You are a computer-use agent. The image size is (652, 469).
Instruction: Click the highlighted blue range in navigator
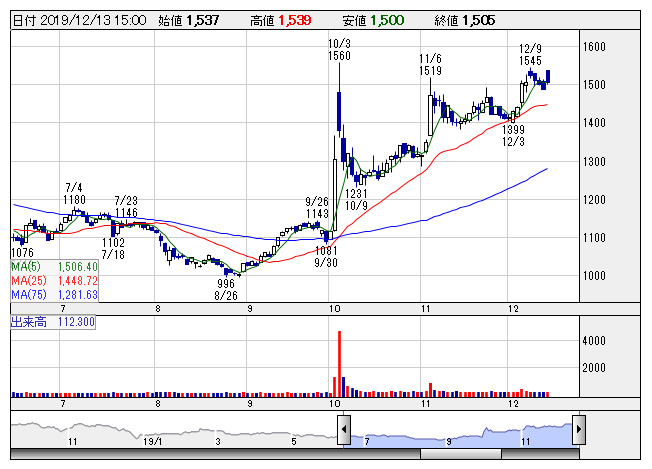click(461, 434)
